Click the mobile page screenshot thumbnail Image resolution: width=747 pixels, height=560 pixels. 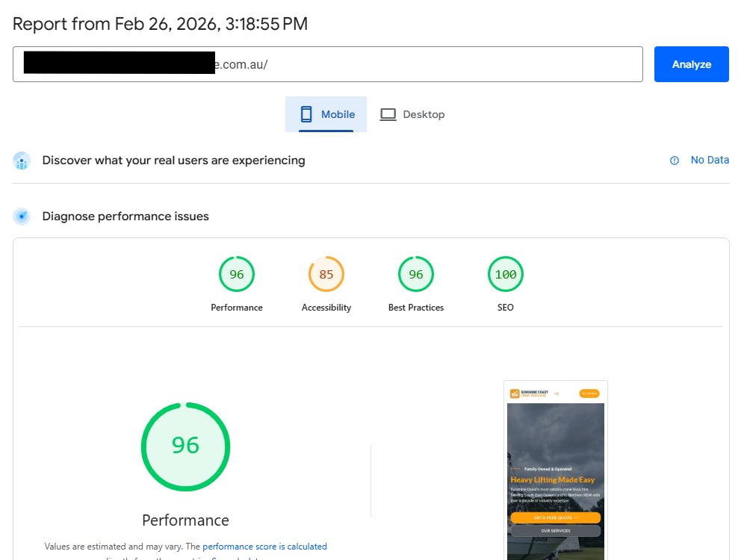[x=556, y=470]
